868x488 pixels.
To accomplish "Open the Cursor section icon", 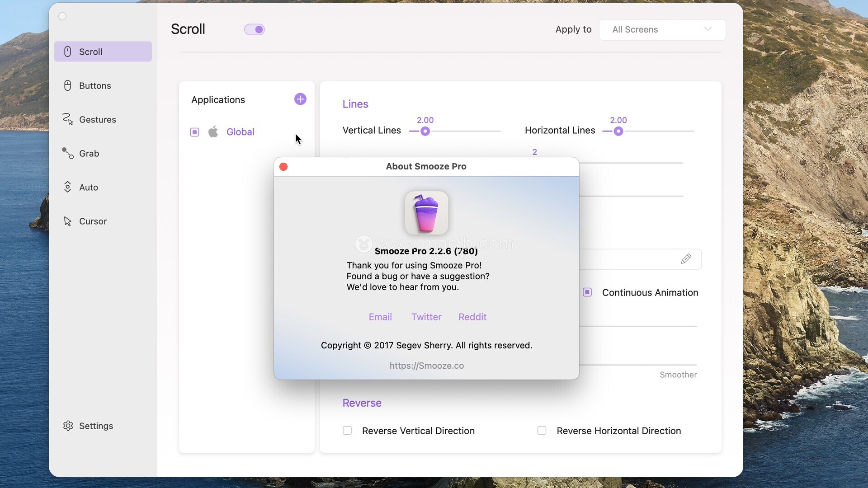I will point(67,221).
